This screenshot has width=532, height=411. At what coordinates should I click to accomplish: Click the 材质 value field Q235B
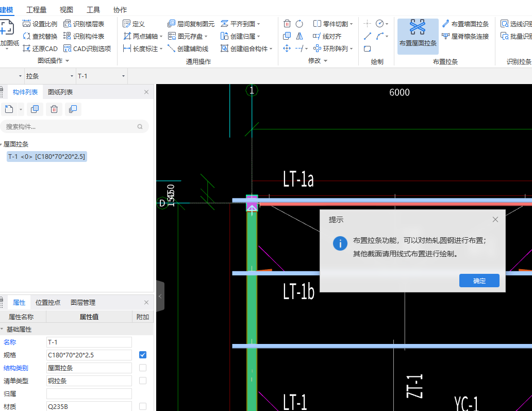tap(89, 406)
